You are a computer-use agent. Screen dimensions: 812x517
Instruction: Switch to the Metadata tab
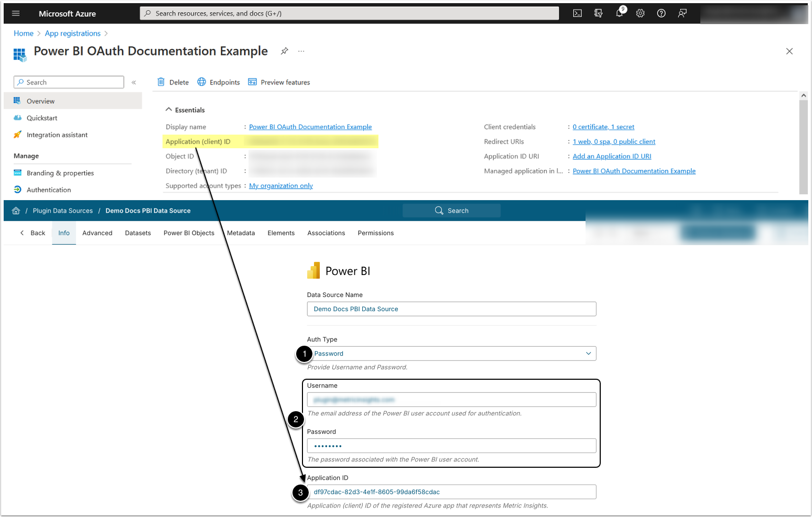pyautogui.click(x=241, y=233)
